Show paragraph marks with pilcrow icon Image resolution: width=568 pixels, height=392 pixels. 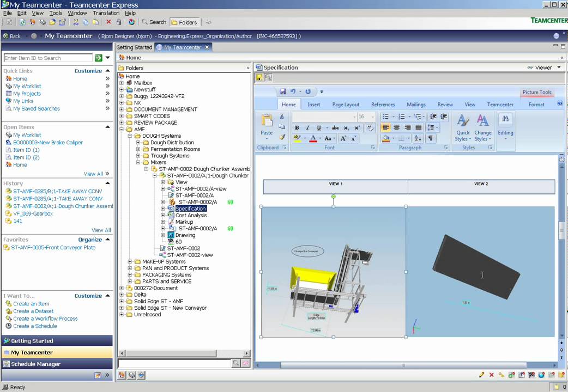coord(430,138)
